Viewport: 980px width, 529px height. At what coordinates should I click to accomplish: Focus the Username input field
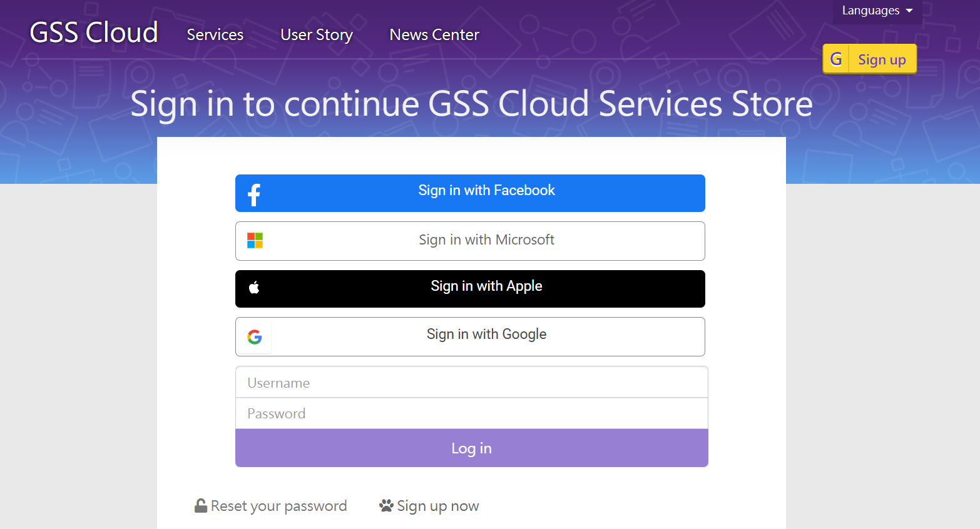click(471, 383)
